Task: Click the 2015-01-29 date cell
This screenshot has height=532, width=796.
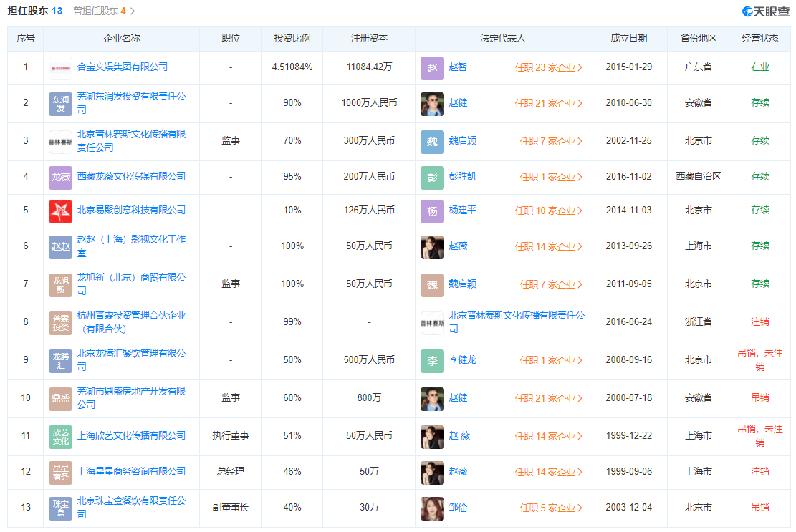Action: click(x=628, y=67)
